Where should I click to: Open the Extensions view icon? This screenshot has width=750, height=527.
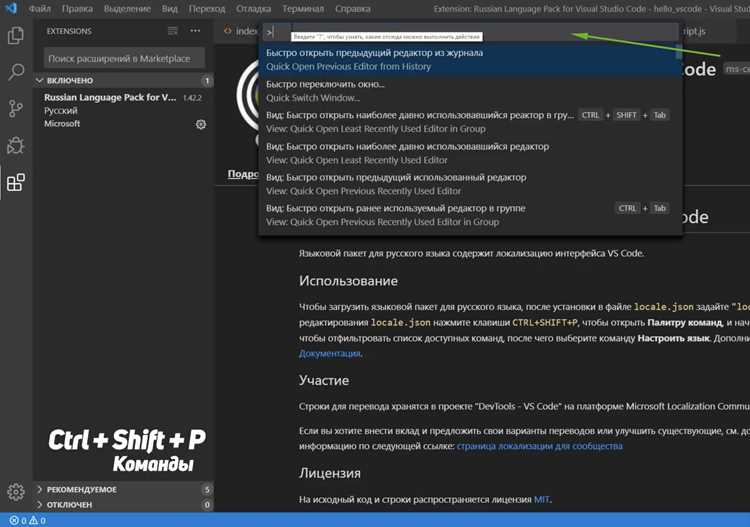click(15, 182)
